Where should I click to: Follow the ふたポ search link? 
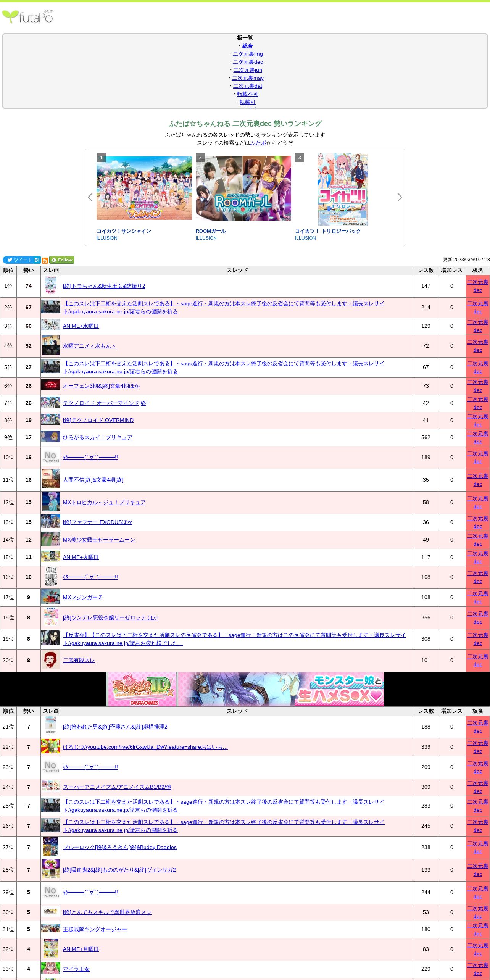pos(258,143)
